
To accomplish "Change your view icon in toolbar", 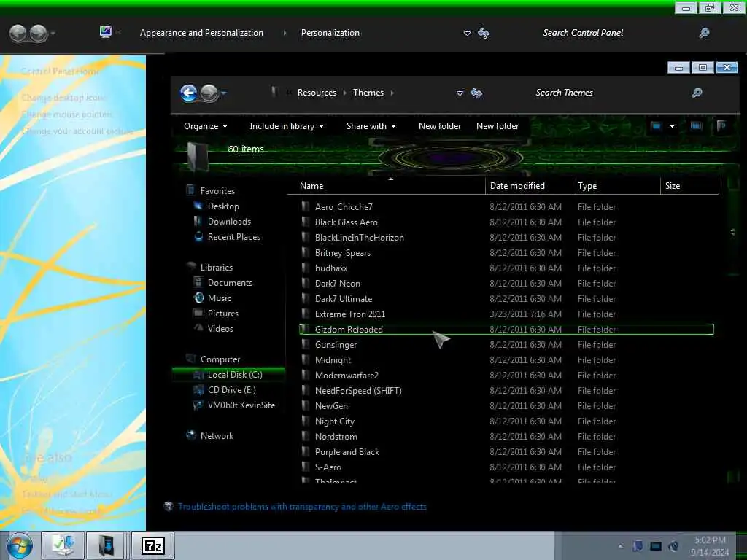I will (656, 126).
